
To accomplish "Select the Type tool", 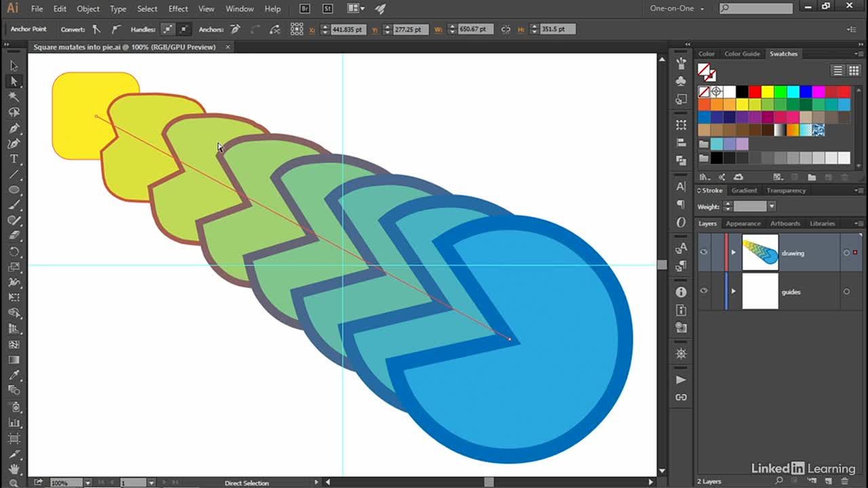I will [x=14, y=159].
